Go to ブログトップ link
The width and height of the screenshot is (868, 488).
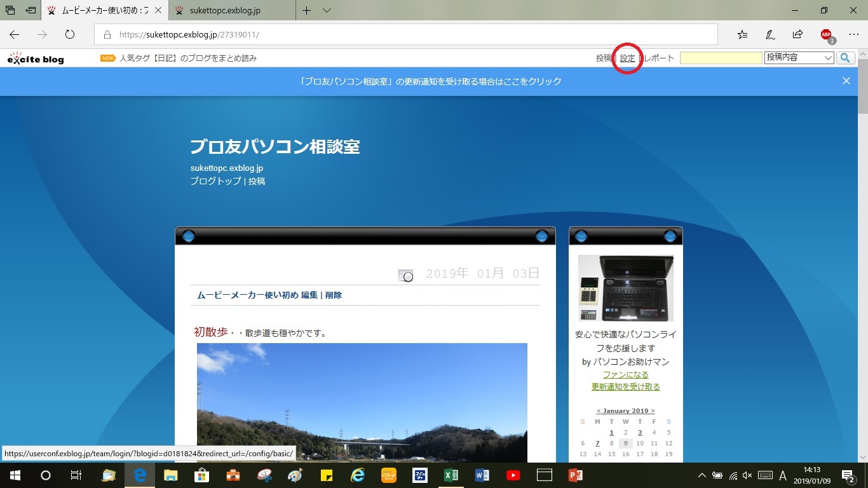[215, 181]
